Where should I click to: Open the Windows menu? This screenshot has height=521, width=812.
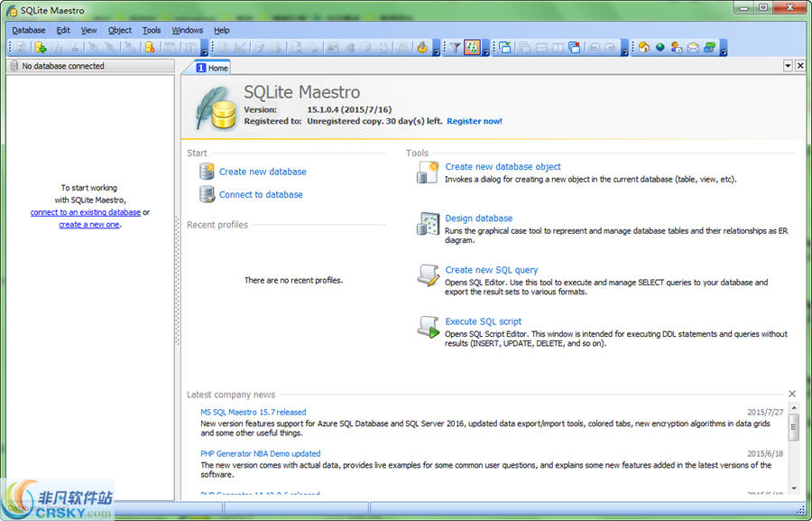(x=188, y=30)
